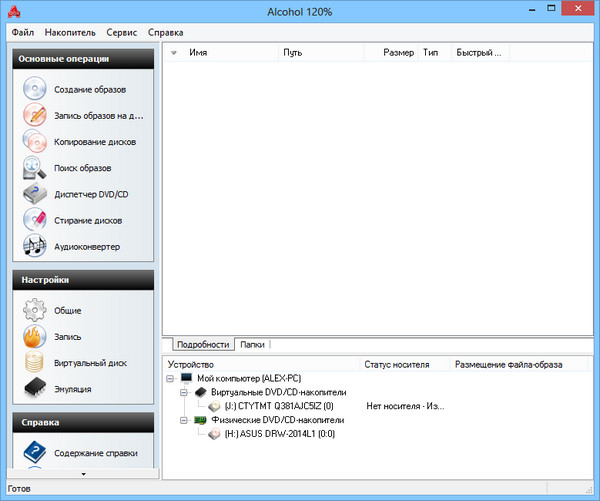The width and height of the screenshot is (600, 501).
Task: Click the disc copying icon
Action: tap(35, 142)
